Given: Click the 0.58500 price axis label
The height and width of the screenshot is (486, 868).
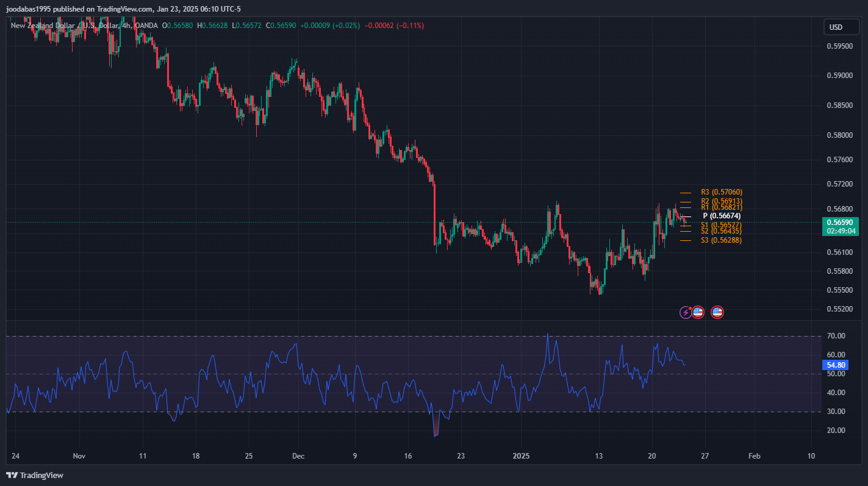Looking at the screenshot, I should tap(839, 105).
